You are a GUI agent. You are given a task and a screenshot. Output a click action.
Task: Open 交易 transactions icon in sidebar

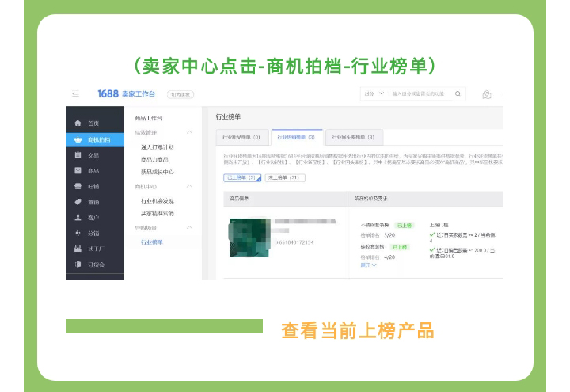(x=78, y=155)
